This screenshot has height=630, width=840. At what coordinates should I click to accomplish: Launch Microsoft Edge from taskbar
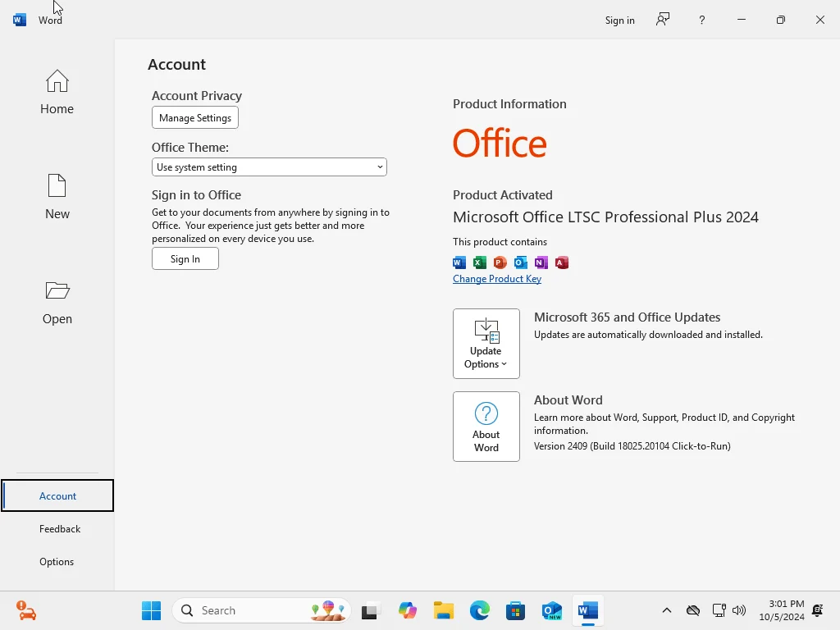[x=479, y=610]
